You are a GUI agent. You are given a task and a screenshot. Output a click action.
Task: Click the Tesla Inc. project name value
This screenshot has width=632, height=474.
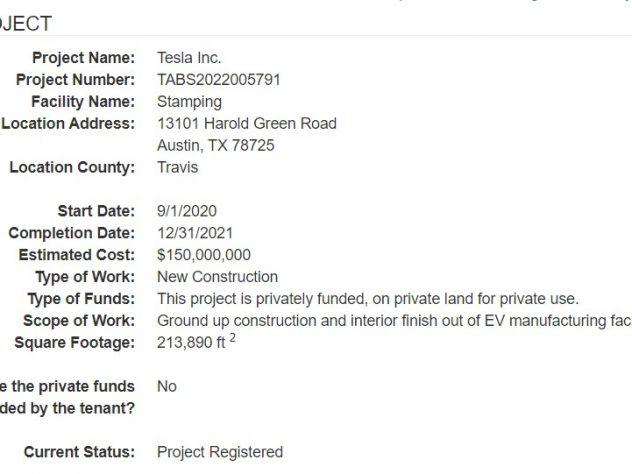coord(189,58)
